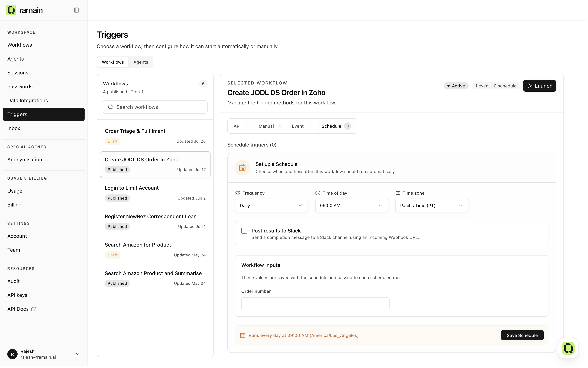Open Sessions in the sidebar
This screenshot has width=588, height=368.
click(44, 73)
